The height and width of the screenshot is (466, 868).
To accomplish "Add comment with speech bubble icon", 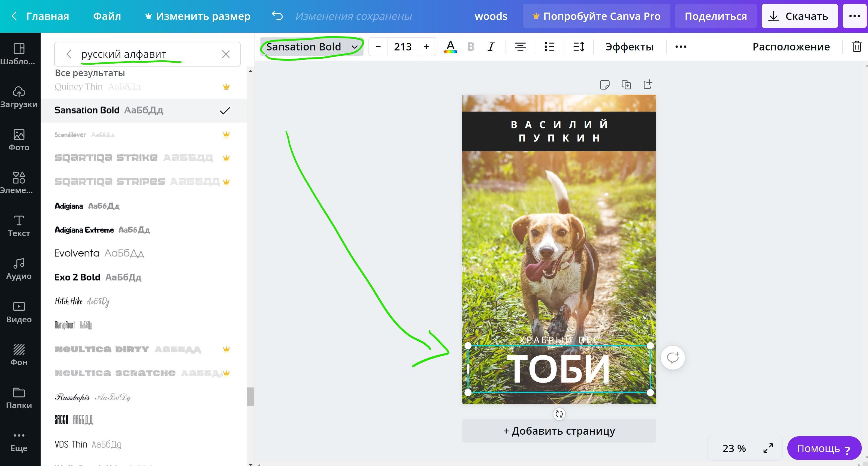I will click(x=673, y=358).
